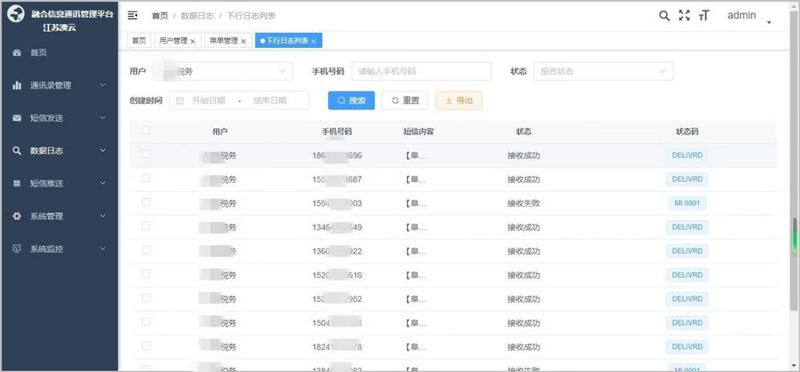Check the row with phone ending 922

coord(146,250)
